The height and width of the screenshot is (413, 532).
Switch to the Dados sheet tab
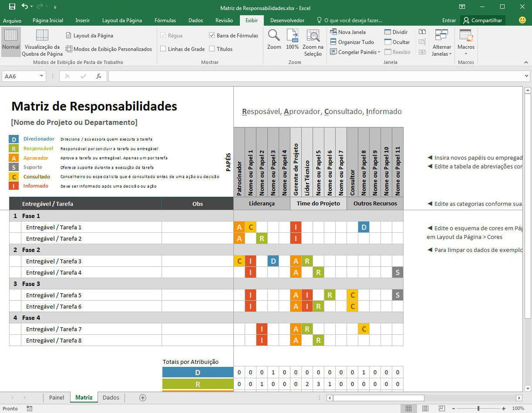tap(111, 397)
